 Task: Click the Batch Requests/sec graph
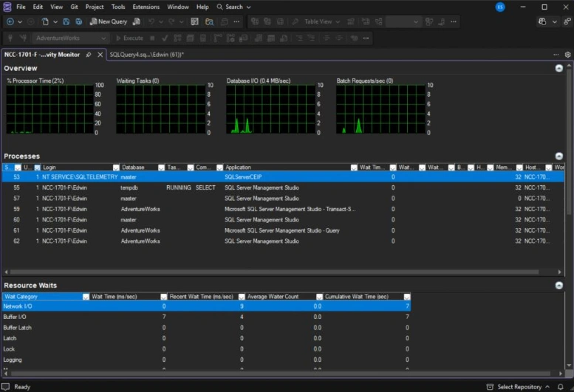point(380,109)
